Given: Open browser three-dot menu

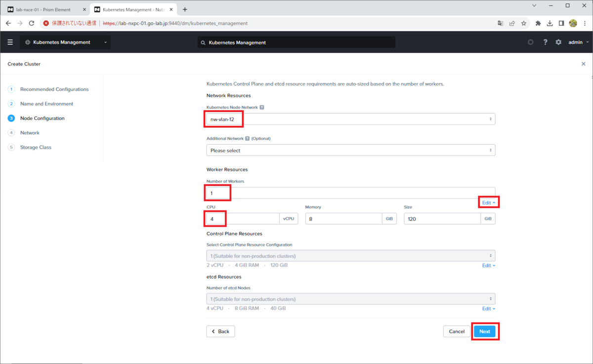Looking at the screenshot, I should click(x=585, y=23).
